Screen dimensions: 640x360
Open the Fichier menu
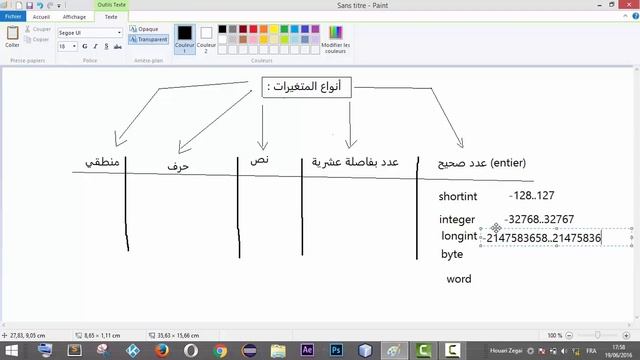tap(13, 17)
